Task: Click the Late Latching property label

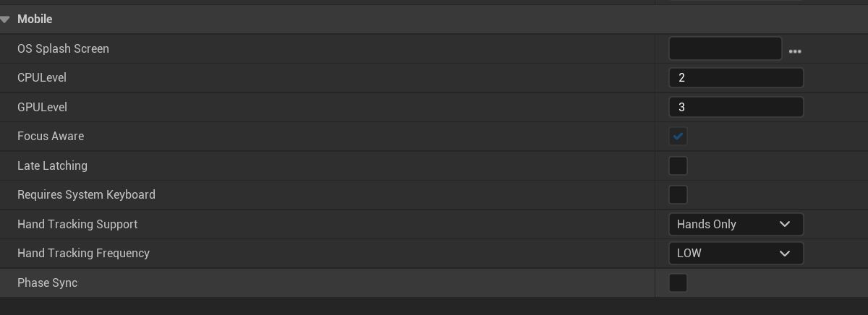Action: point(52,165)
